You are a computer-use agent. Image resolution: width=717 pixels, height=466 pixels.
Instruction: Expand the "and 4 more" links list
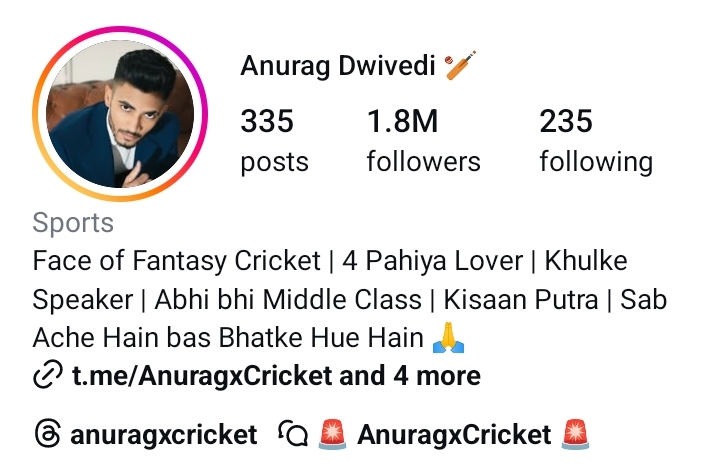(x=410, y=375)
